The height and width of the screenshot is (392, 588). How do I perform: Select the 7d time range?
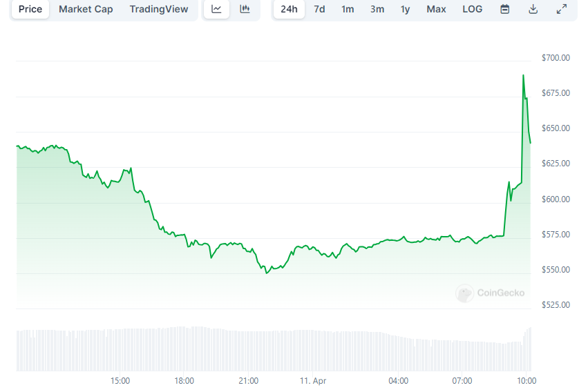[x=319, y=9]
